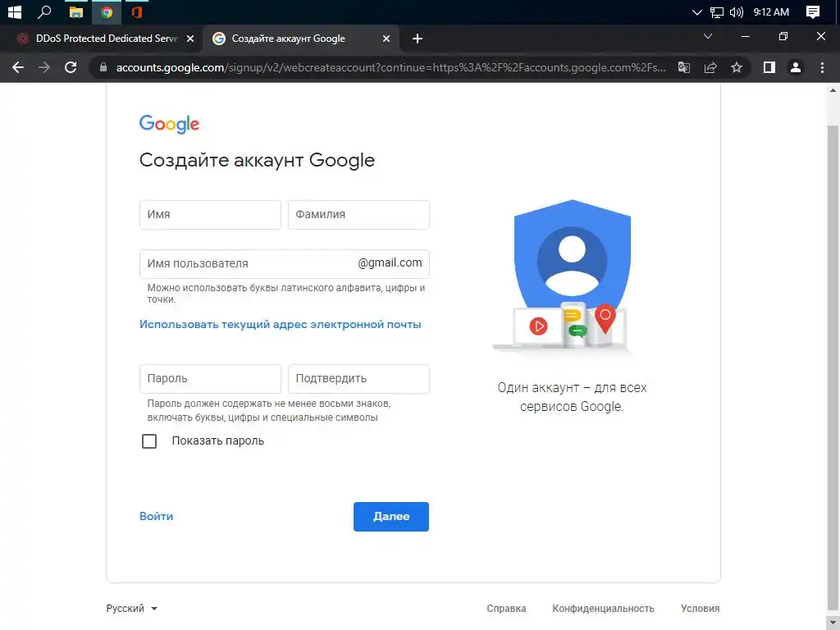Click the Google logo
The width and height of the screenshot is (840, 630).
[x=169, y=124]
